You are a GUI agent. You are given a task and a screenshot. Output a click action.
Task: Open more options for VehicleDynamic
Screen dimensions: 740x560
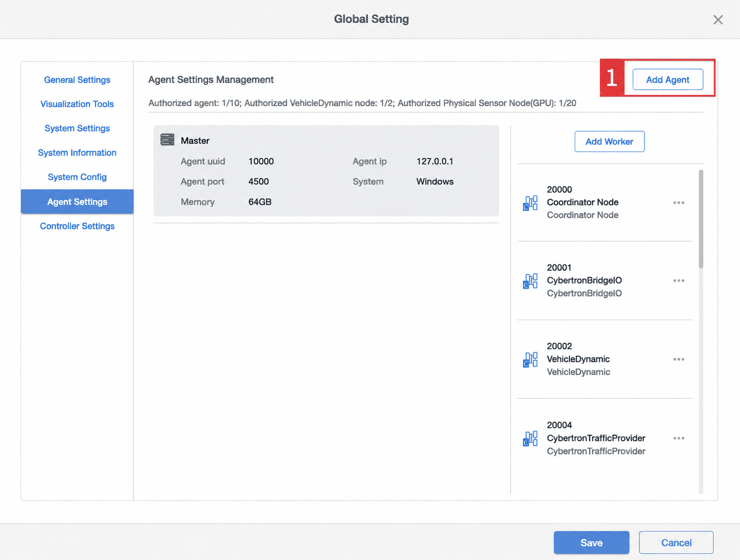pos(679,359)
